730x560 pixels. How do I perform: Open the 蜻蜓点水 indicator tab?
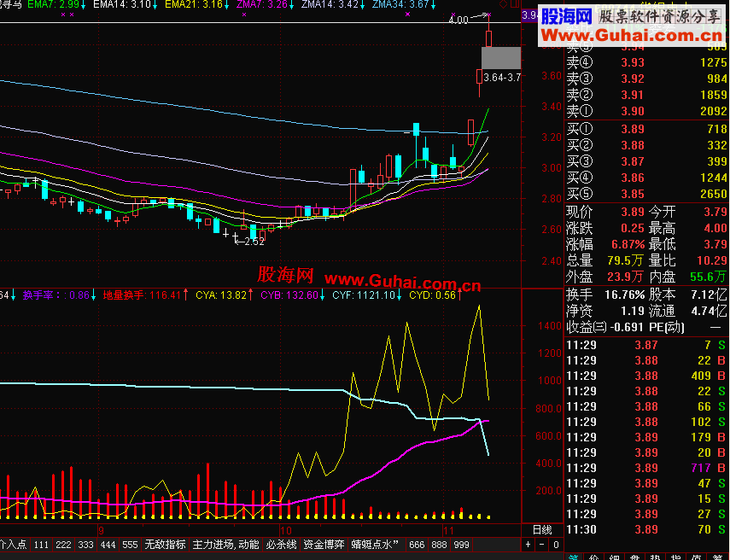coord(375,544)
